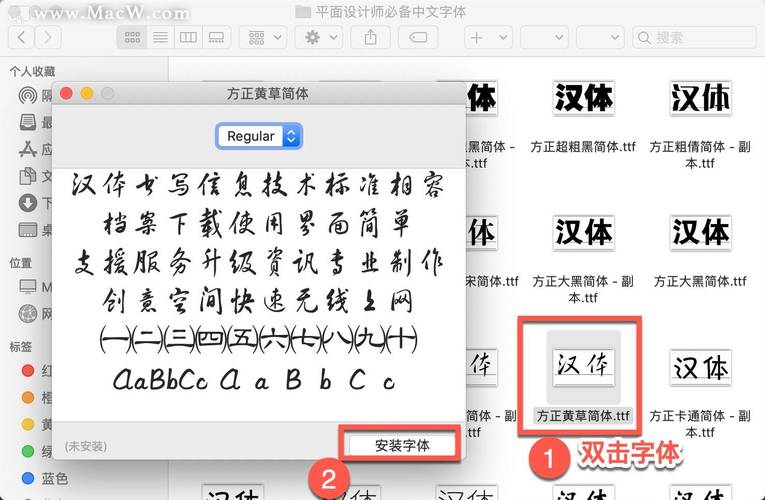Click the 方正黄草简体 preview window title
Screen dimensions: 765x500
[267, 94]
